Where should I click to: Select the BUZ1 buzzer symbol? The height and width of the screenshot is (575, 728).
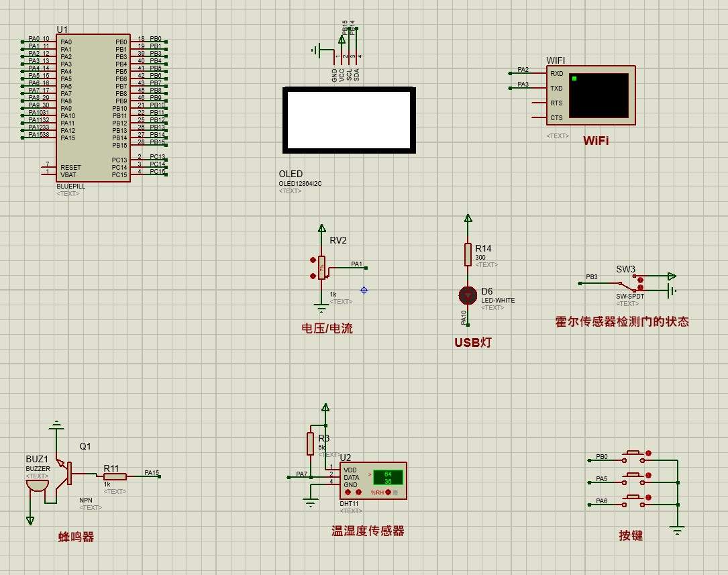(37, 486)
